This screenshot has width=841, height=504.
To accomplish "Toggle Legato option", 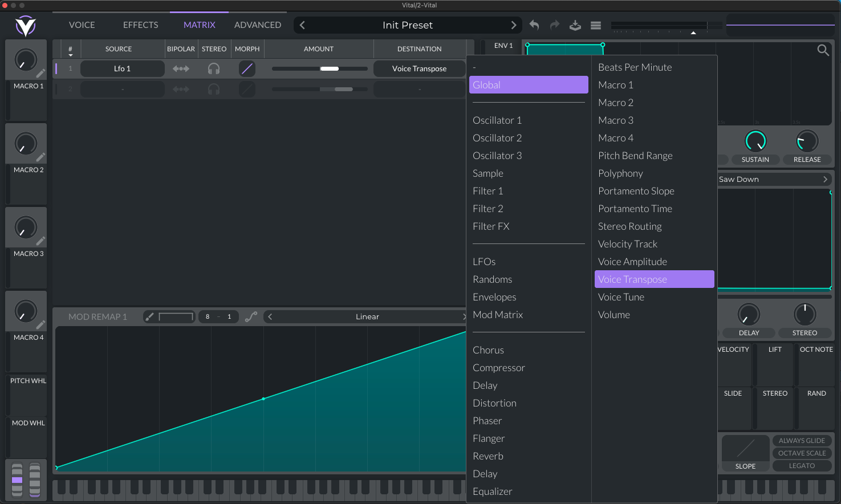I will click(802, 466).
